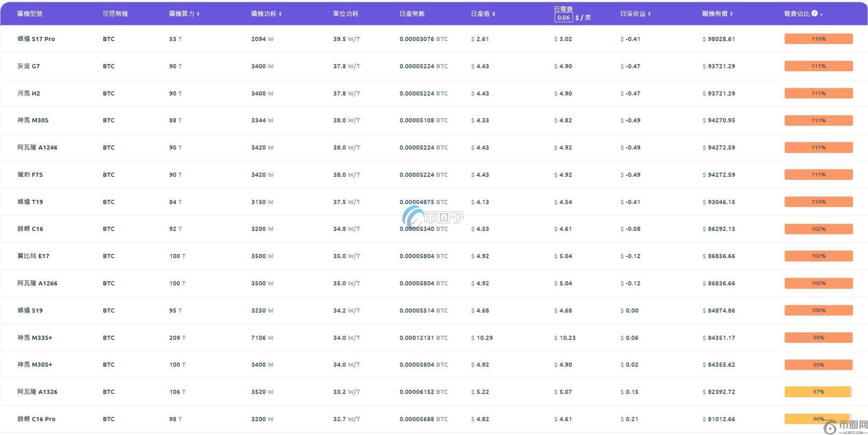Click the 100% ratio bar for 螞蟻 S19

coord(818,310)
